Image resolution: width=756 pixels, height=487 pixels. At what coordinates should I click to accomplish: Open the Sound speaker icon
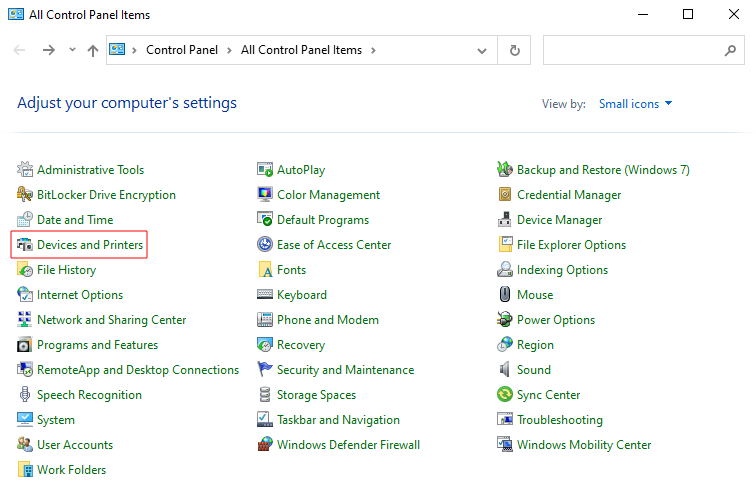click(506, 370)
